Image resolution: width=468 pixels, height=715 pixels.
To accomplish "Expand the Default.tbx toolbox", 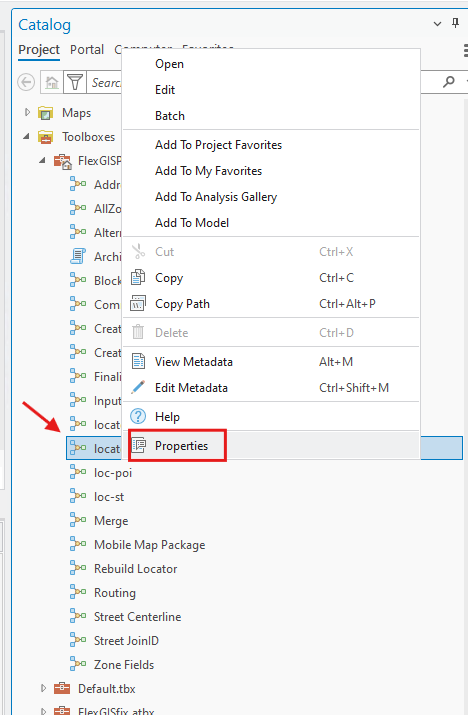I will click(43, 688).
